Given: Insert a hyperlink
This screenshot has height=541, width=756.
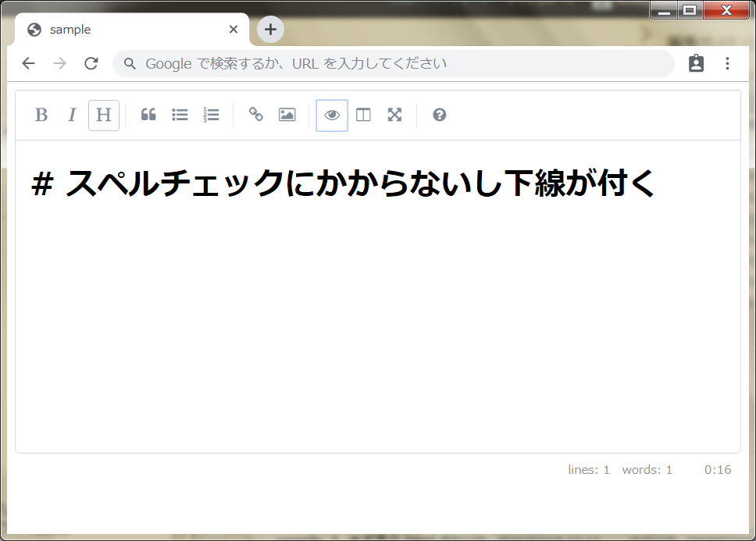Looking at the screenshot, I should pyautogui.click(x=255, y=115).
